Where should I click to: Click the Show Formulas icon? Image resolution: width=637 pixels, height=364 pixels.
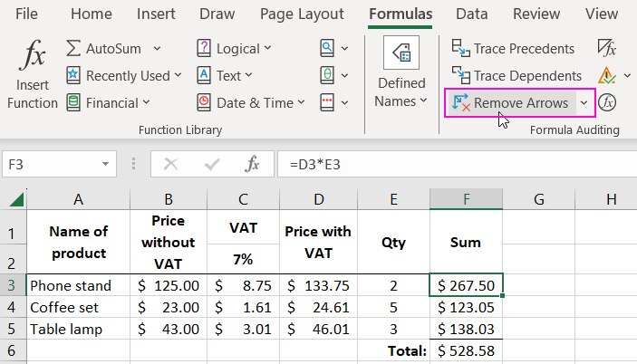pyautogui.click(x=606, y=48)
